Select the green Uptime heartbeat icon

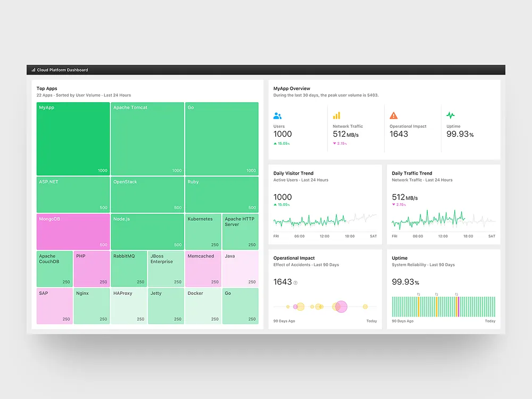pos(450,115)
